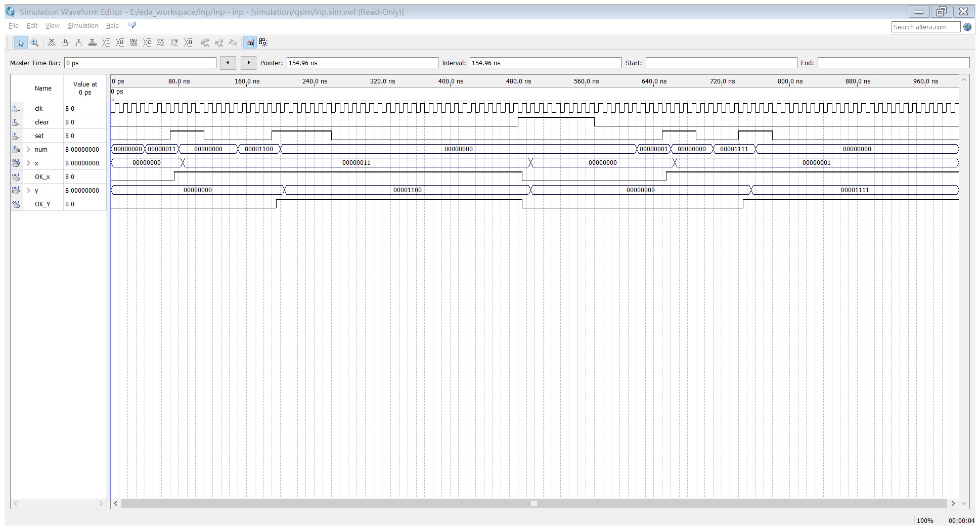
Task: Click the 00001111 segment on num waveform
Action: (x=734, y=149)
